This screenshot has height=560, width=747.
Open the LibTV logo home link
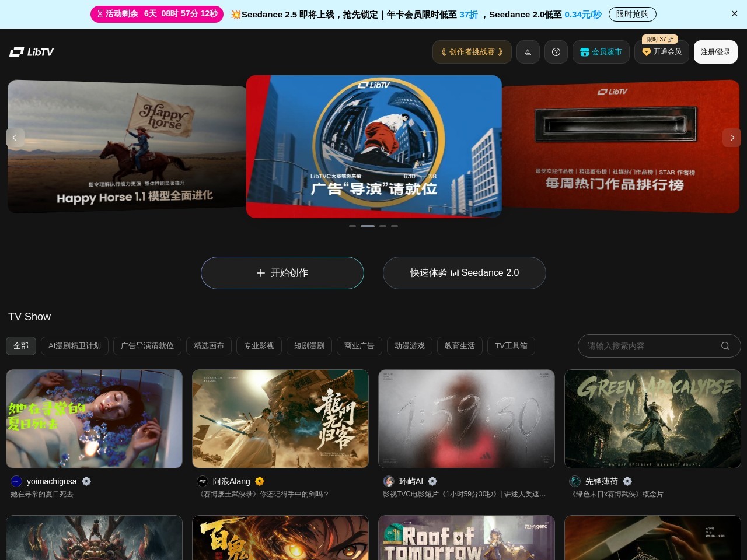pos(32,52)
